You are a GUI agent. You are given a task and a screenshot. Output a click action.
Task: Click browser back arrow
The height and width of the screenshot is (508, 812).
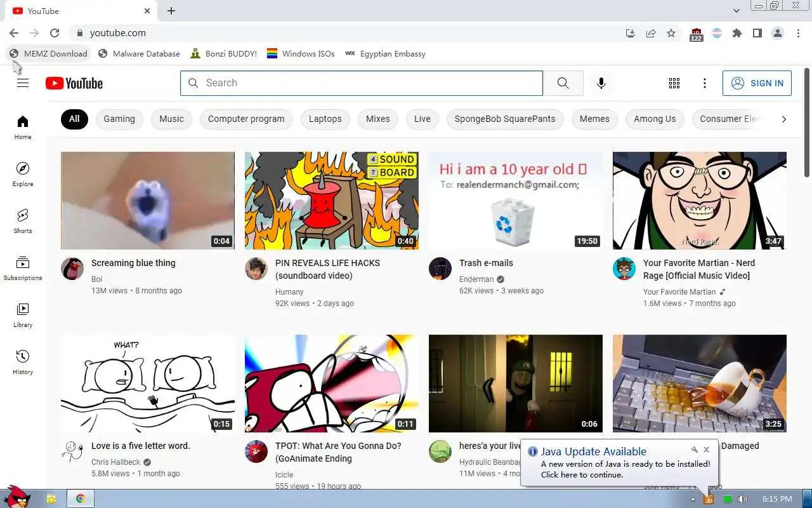pos(14,33)
